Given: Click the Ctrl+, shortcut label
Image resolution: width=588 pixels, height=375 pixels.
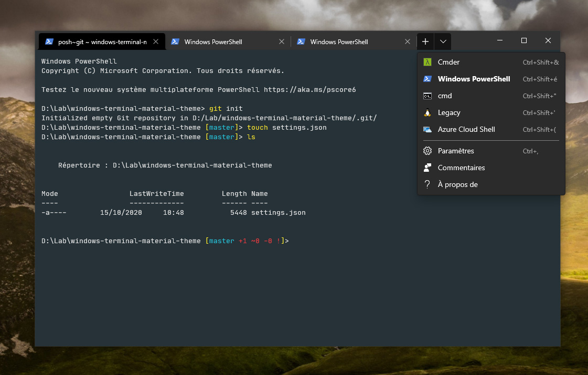Looking at the screenshot, I should click(530, 151).
